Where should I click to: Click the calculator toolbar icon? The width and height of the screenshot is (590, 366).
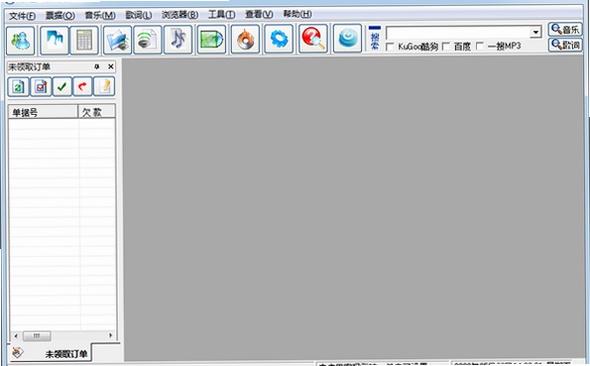click(84, 40)
